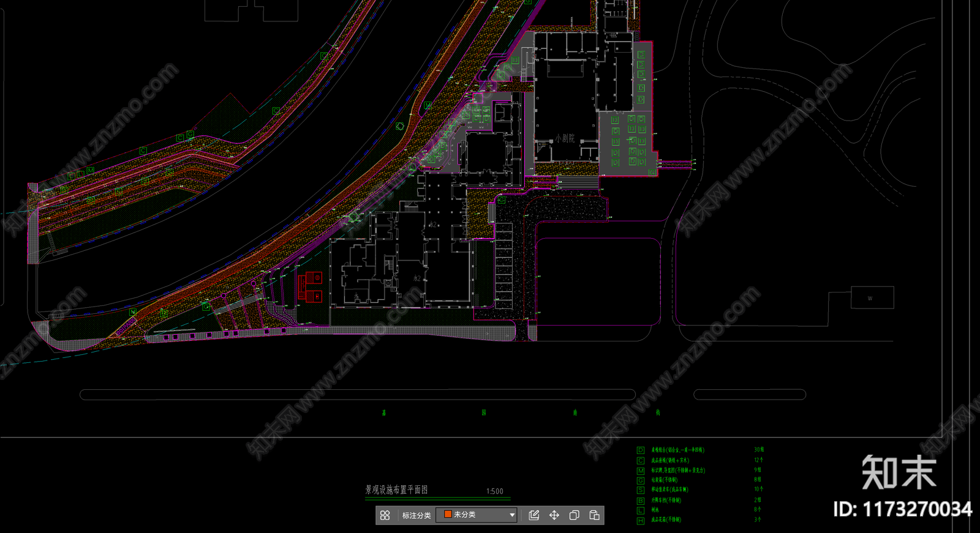This screenshot has width=980, height=533.
Task: Open the annotation grid view icon
Action: pos(385,515)
